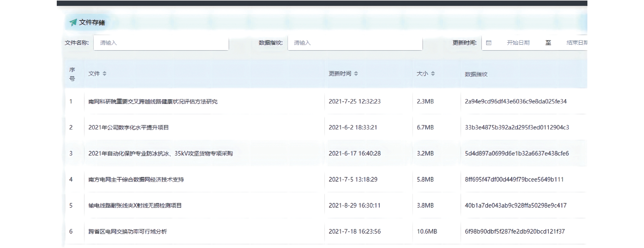
Task: Click the 序号 column header
Action: tap(72, 74)
